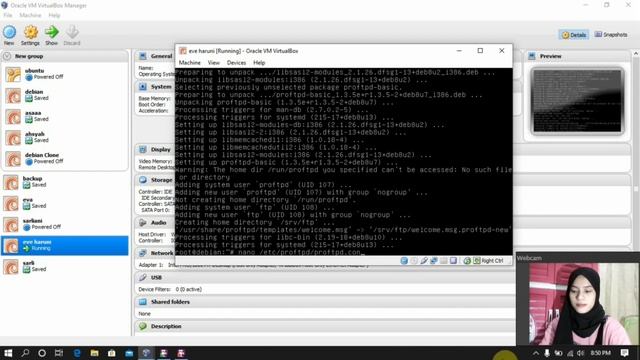Open the Help menu in VirtualBox Manager
The height and width of the screenshot is (360, 640).
tap(54, 15)
